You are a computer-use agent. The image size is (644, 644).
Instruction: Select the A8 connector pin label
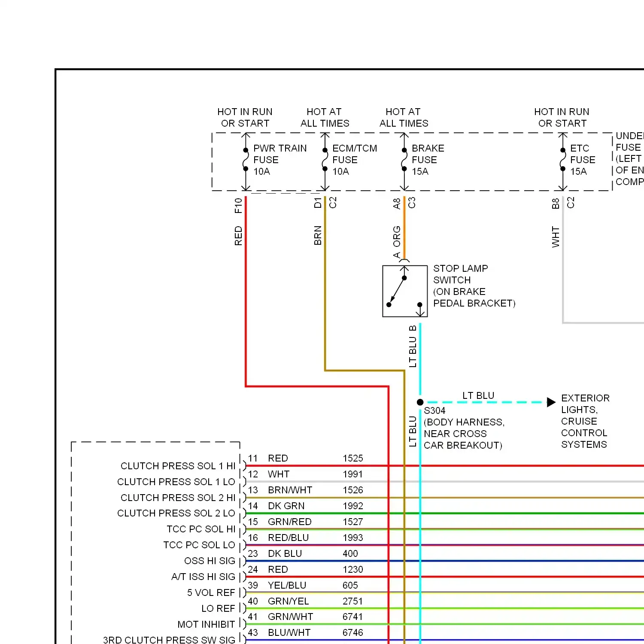pyautogui.click(x=397, y=204)
